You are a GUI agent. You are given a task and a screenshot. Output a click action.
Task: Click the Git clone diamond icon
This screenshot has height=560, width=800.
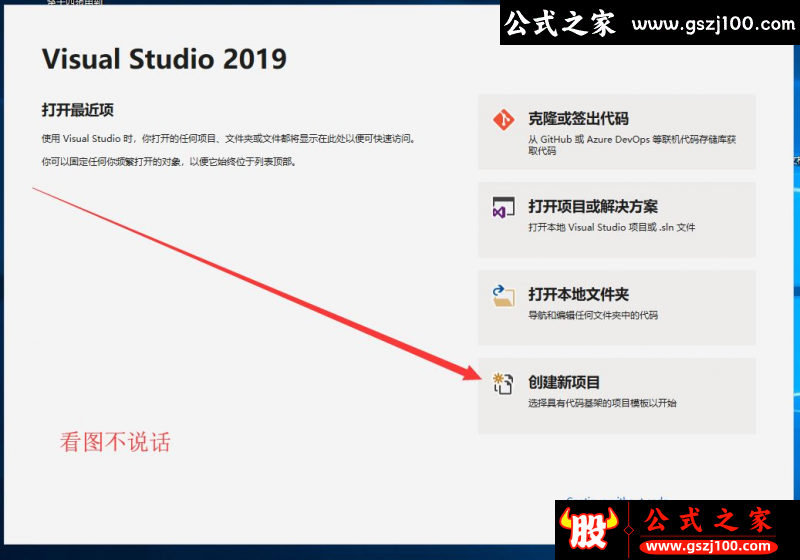click(x=504, y=119)
